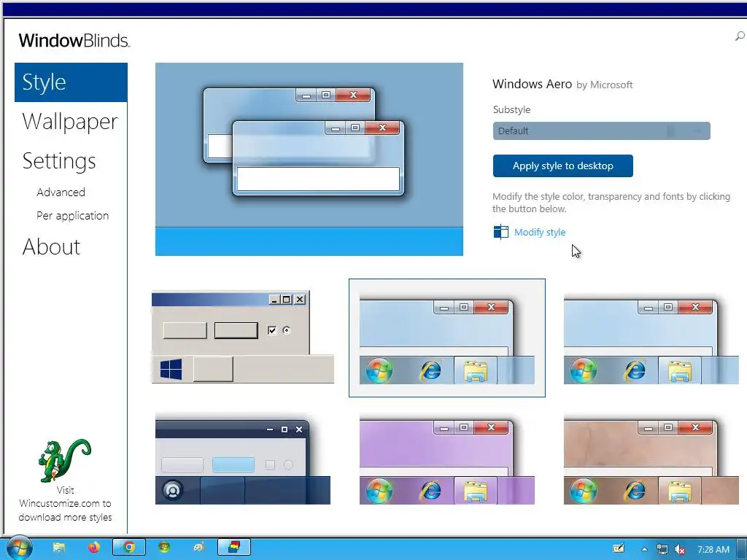Screen dimensions: 747x560
Task: Show hidden system tray icons arrow
Action: tap(644, 549)
